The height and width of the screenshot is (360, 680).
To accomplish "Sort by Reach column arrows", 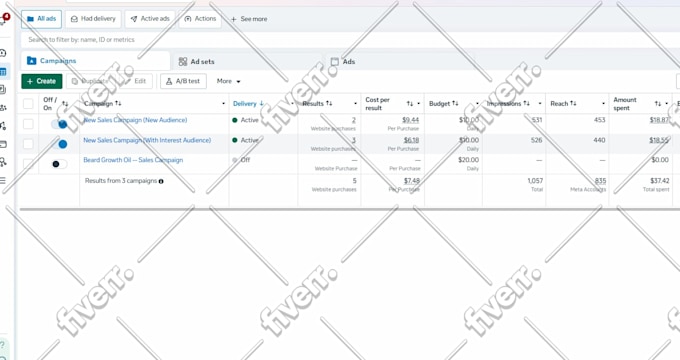I will point(573,104).
